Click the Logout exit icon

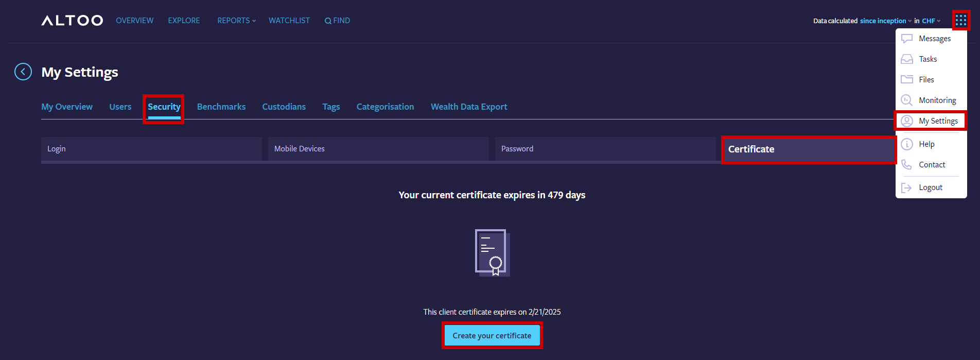click(x=907, y=187)
